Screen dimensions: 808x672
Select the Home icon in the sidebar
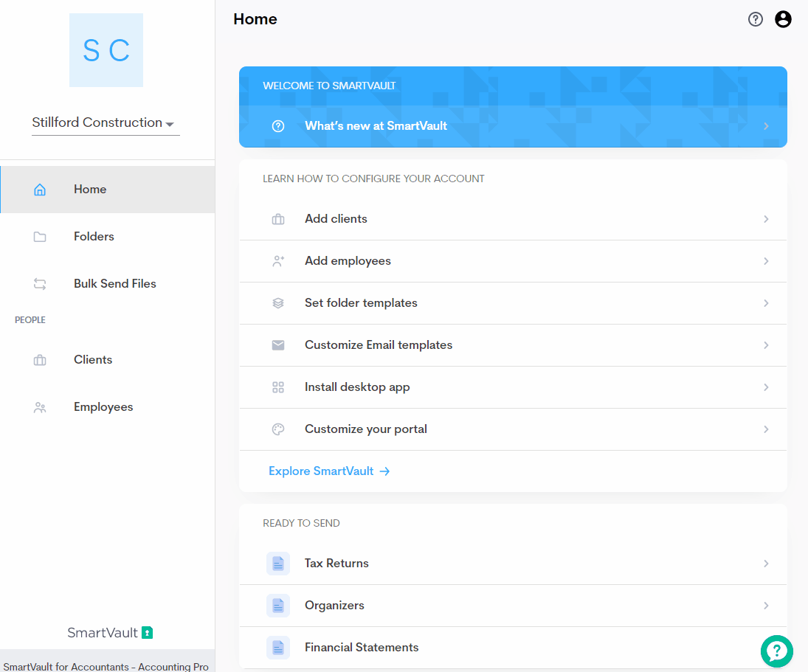click(40, 189)
